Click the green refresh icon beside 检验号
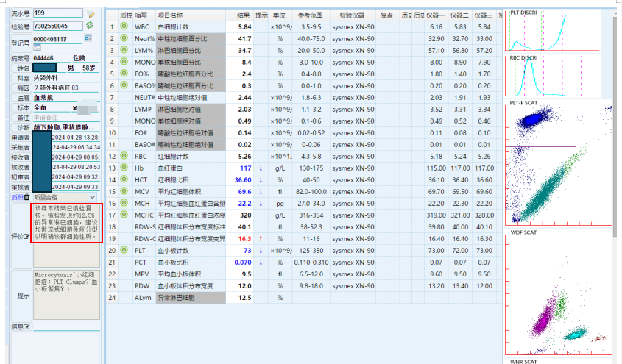This screenshot has height=364, width=622. point(90,25)
